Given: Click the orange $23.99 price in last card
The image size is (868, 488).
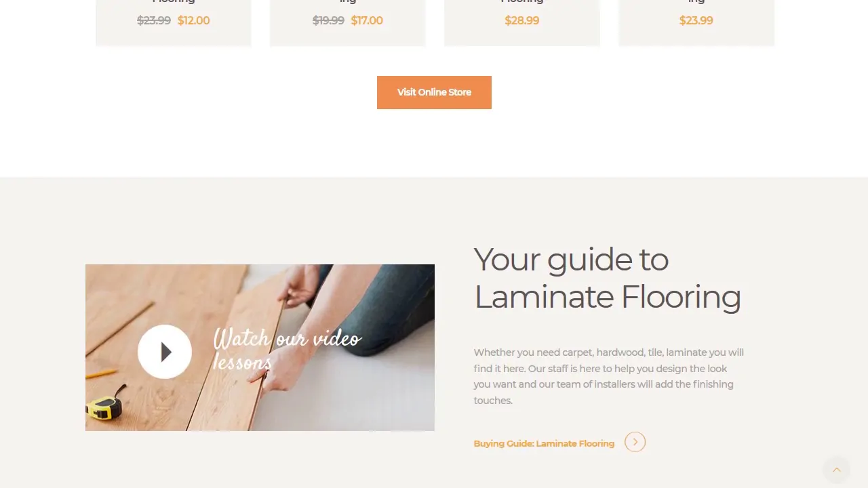Looking at the screenshot, I should coord(696,20).
